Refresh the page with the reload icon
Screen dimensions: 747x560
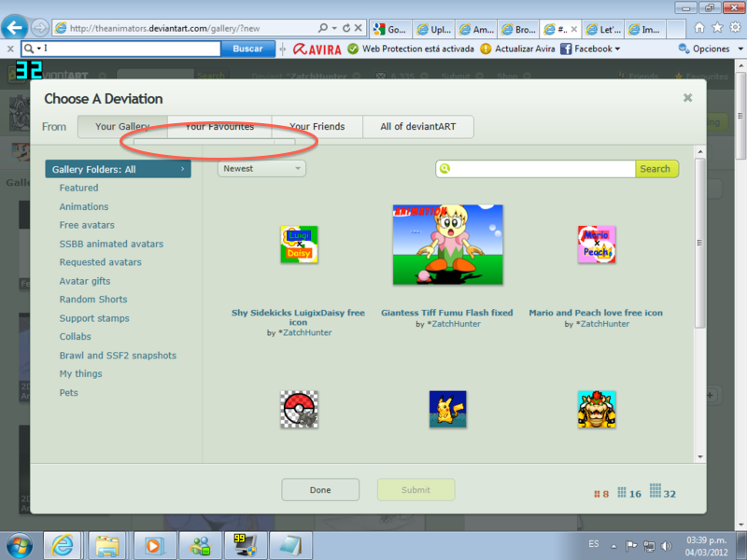[x=346, y=28]
